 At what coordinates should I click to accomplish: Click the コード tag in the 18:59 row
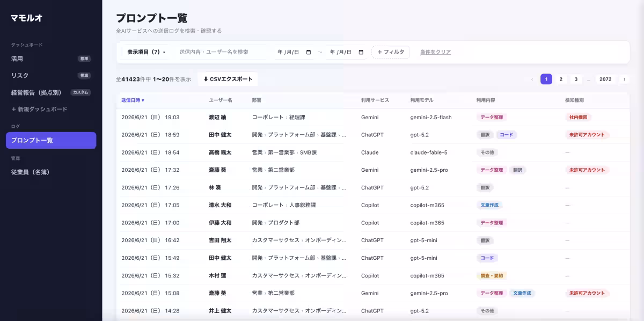507,135
